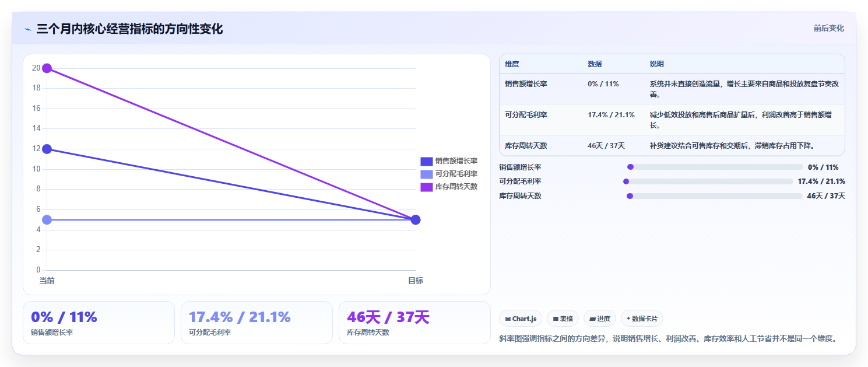
Task: Click the lightning icon beside the title
Action: (27, 29)
